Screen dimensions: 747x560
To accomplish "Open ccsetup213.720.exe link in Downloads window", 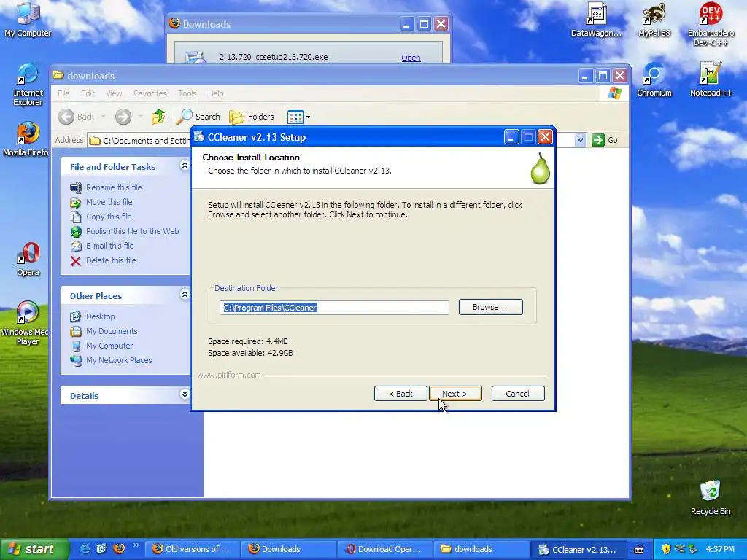I will coord(411,58).
